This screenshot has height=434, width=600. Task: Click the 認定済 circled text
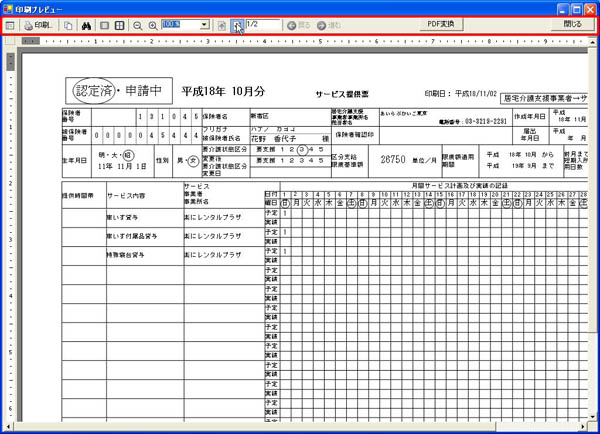(94, 91)
